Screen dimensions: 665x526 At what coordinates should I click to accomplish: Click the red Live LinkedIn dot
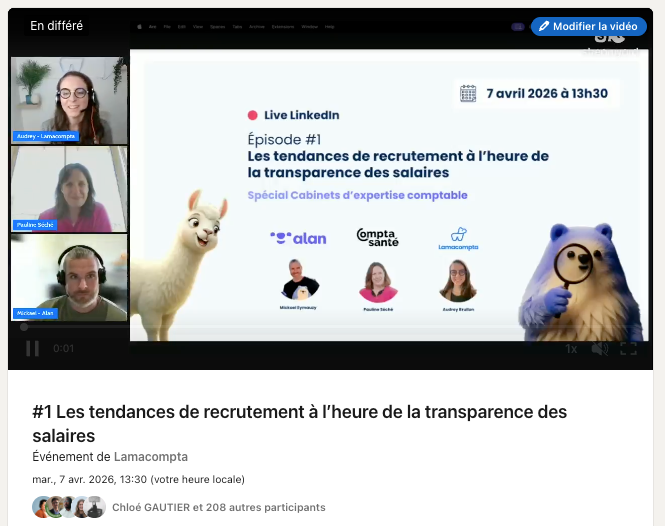(x=252, y=115)
